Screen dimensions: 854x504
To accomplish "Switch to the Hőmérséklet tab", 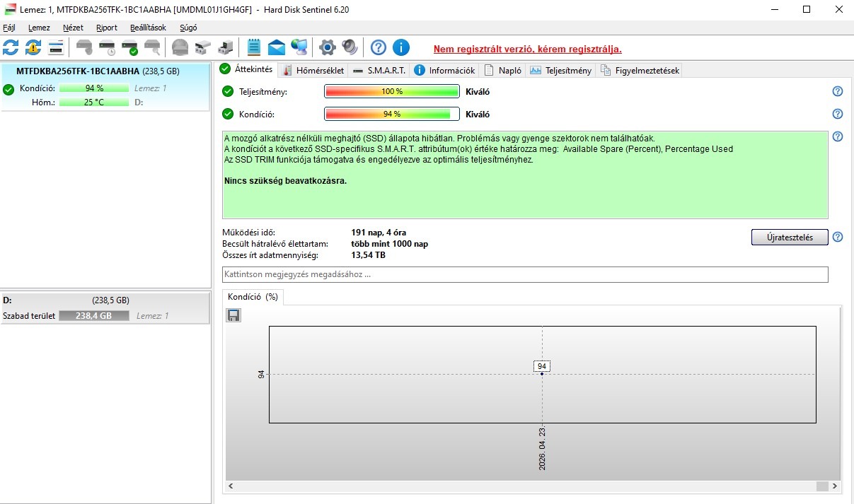I will (x=313, y=71).
